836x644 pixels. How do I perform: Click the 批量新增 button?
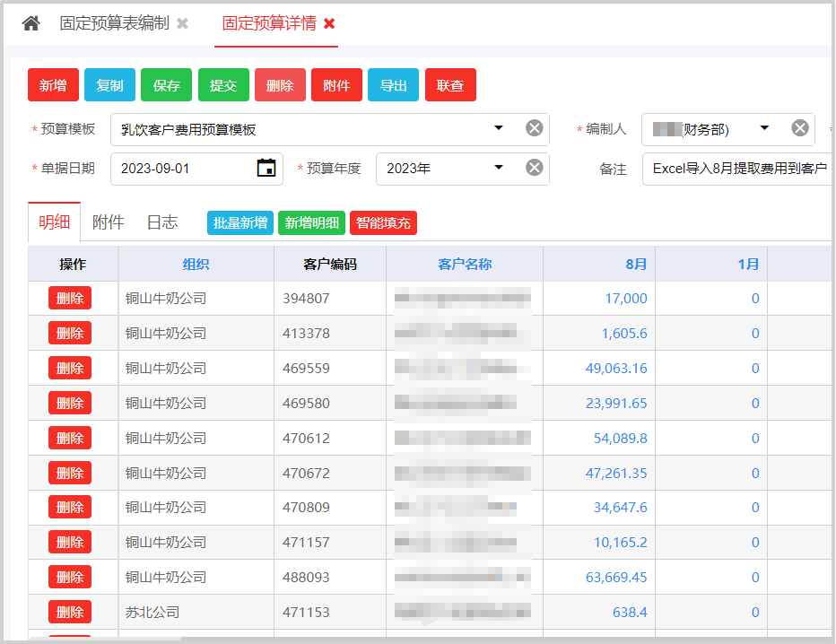[240, 223]
